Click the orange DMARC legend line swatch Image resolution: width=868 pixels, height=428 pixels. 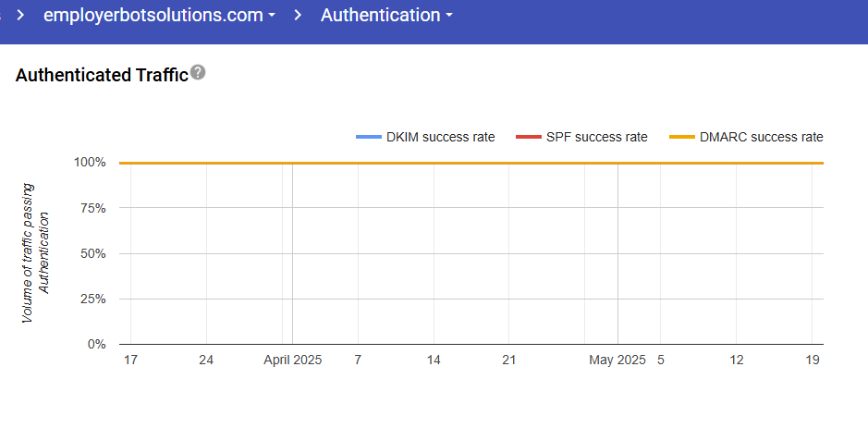[681, 137]
